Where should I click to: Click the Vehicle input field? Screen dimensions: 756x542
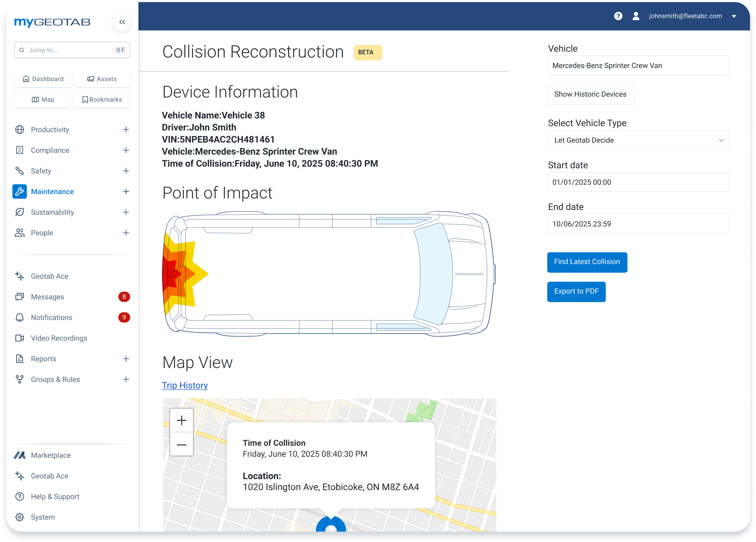[638, 65]
